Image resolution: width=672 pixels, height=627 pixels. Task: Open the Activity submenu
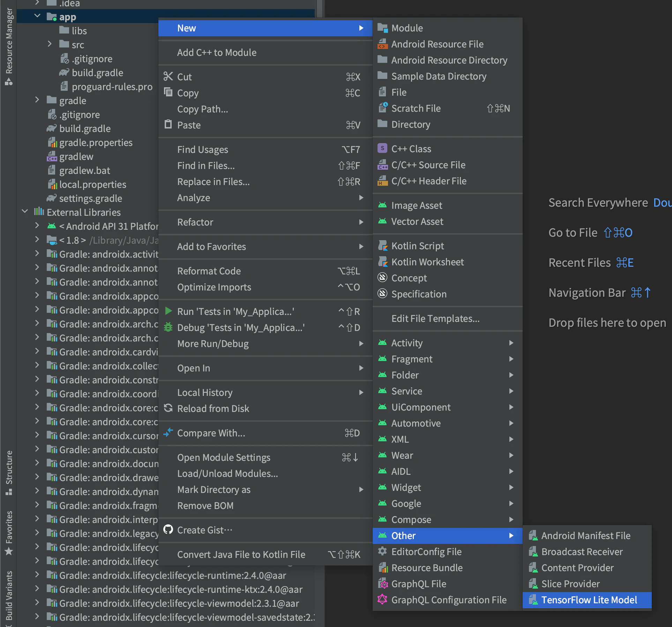pyautogui.click(x=447, y=342)
